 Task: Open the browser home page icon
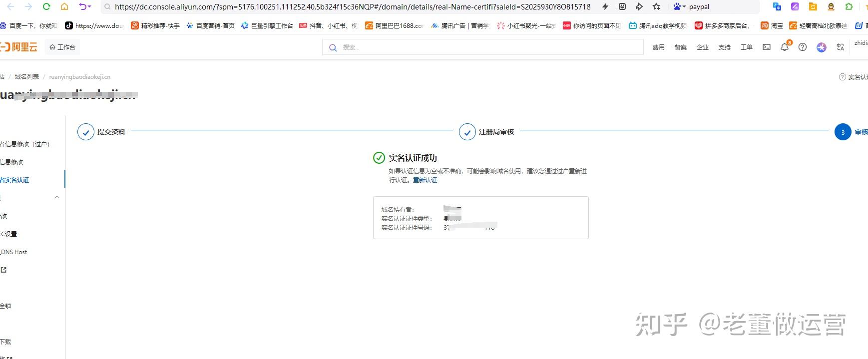coord(64,6)
